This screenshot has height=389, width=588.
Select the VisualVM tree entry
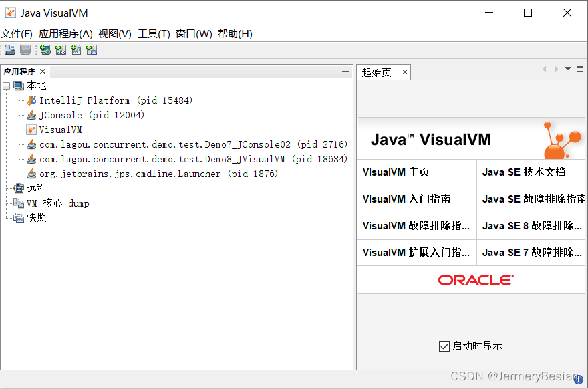[x=60, y=130]
